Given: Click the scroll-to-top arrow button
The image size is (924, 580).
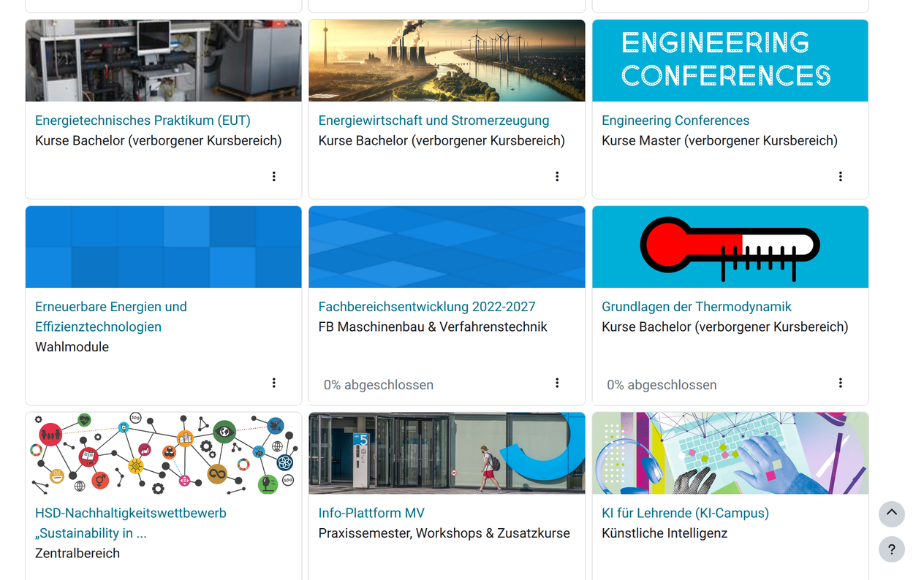Looking at the screenshot, I should pyautogui.click(x=891, y=514).
